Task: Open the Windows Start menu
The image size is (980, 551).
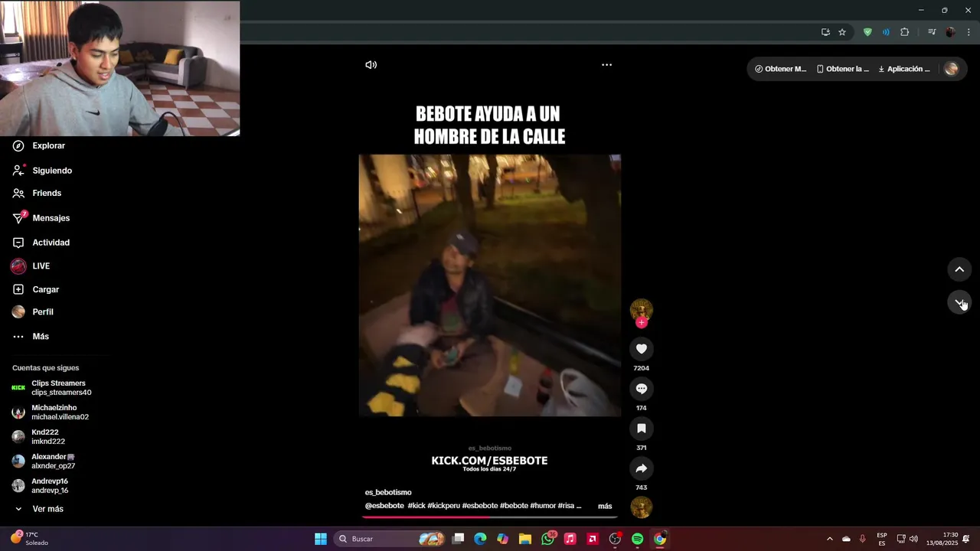Action: (x=321, y=539)
